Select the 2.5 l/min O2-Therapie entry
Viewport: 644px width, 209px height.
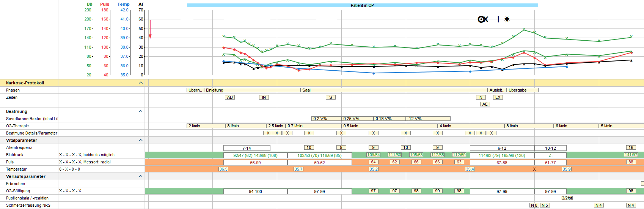click(x=276, y=126)
